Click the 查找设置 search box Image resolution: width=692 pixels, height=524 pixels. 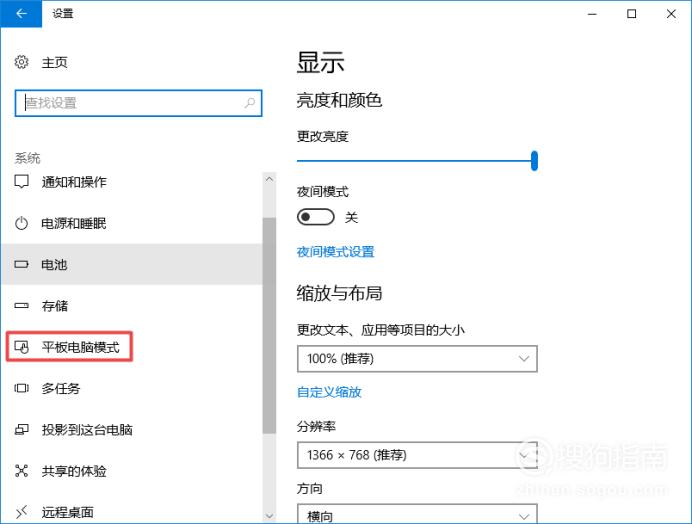(x=138, y=103)
